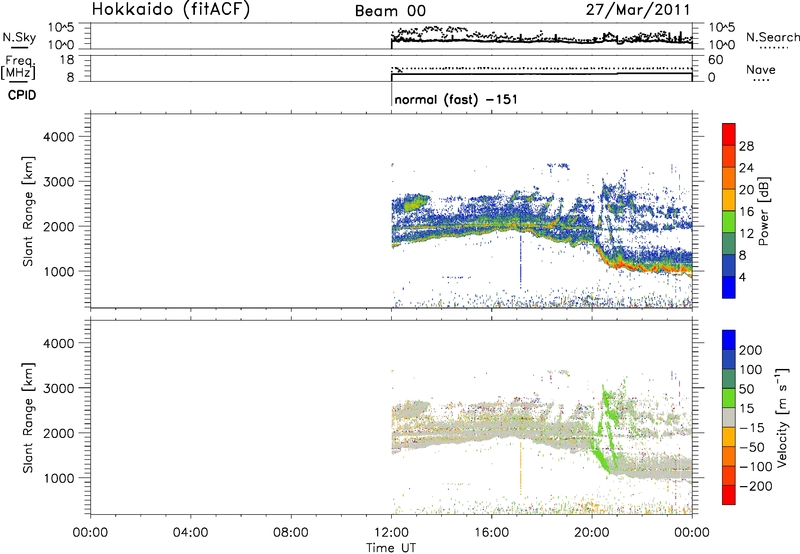Image resolution: width=800 pixels, height=554 pixels.
Task: Click the '200' velocity colorbar value
Action: coord(751,350)
